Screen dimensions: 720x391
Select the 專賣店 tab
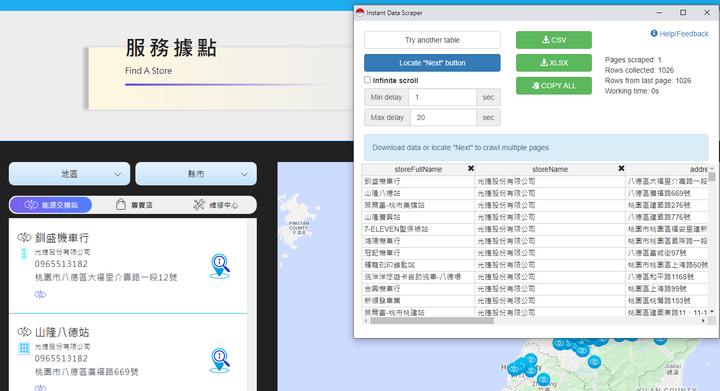click(x=134, y=205)
